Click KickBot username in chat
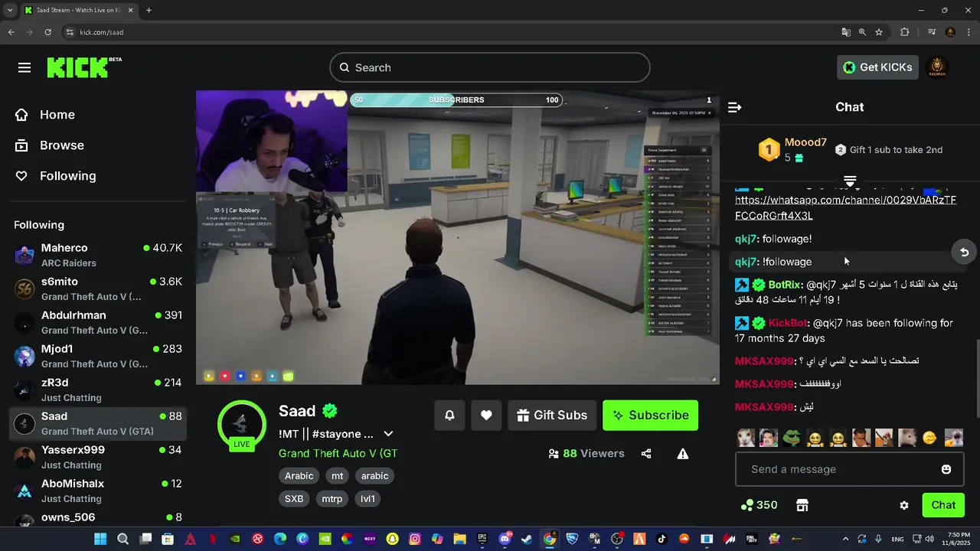The width and height of the screenshot is (980, 551). (787, 323)
